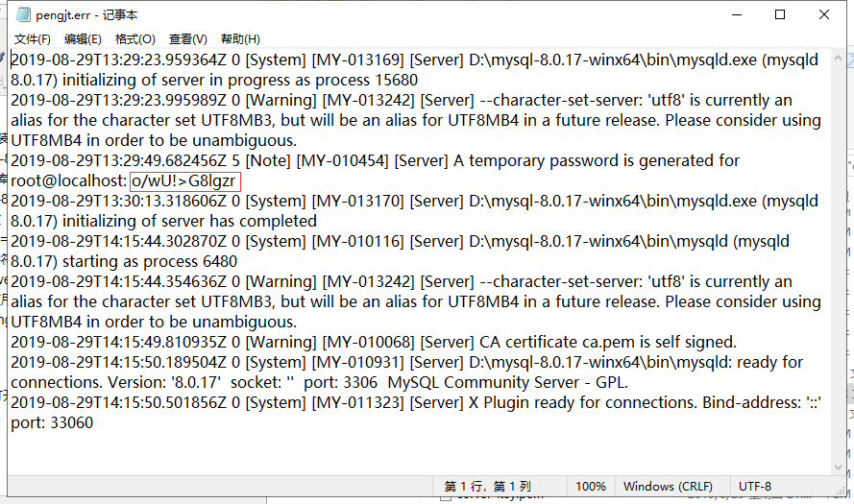This screenshot has width=854, height=504.
Task: Click the UTF-8 encoding indicator
Action: tap(755, 487)
